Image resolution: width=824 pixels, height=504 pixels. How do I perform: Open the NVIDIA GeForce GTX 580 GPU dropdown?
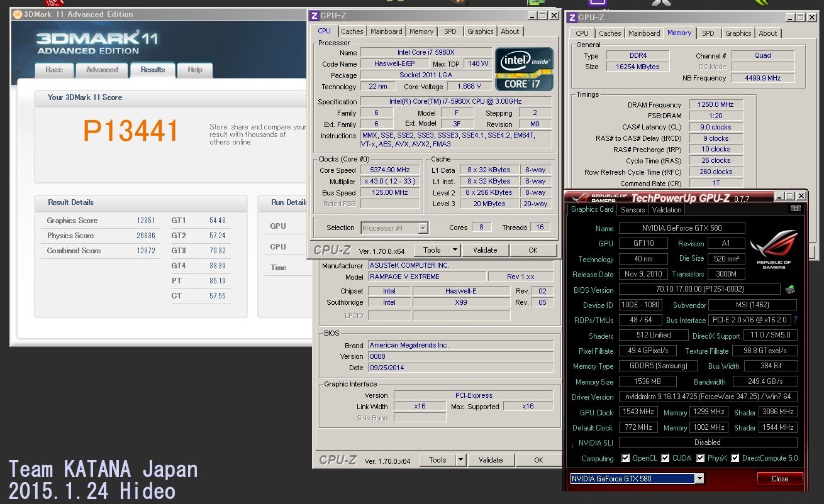699,479
